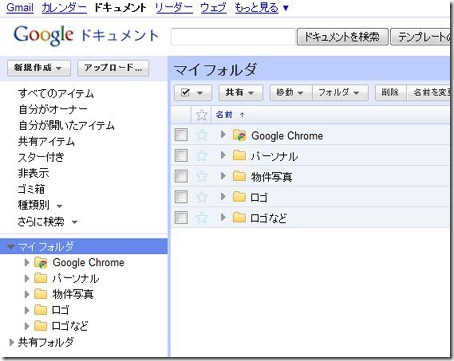Open the Gmail link
This screenshot has height=361, width=454.
pos(20,7)
